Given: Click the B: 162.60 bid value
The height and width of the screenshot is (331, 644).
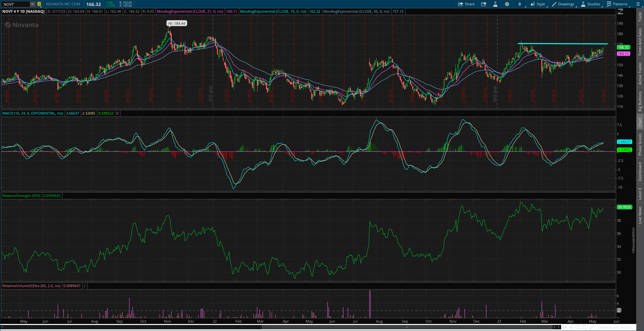Looking at the screenshot, I should click(126, 2).
